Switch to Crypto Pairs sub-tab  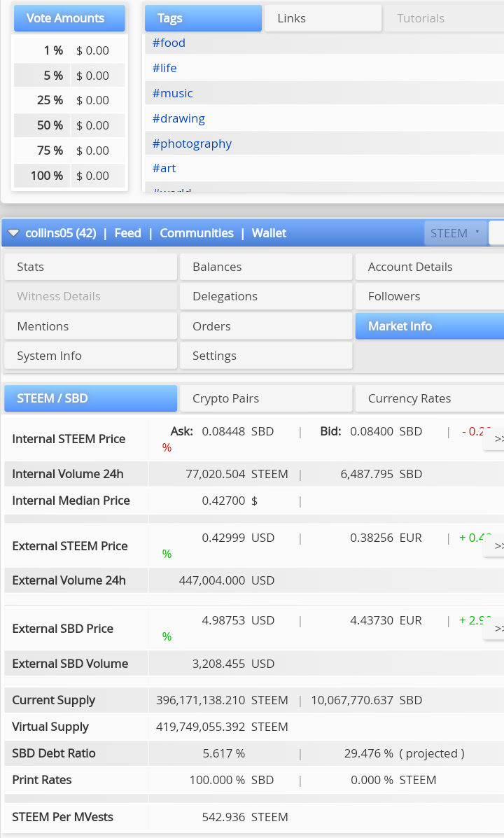coord(265,398)
